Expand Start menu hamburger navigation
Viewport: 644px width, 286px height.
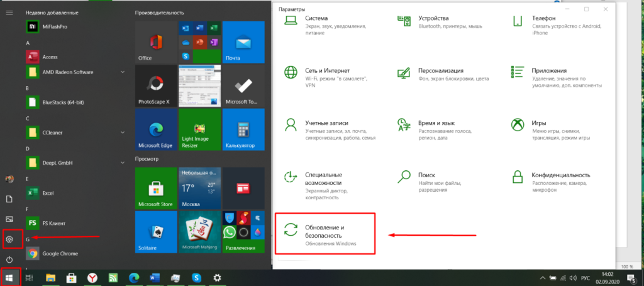point(9,12)
